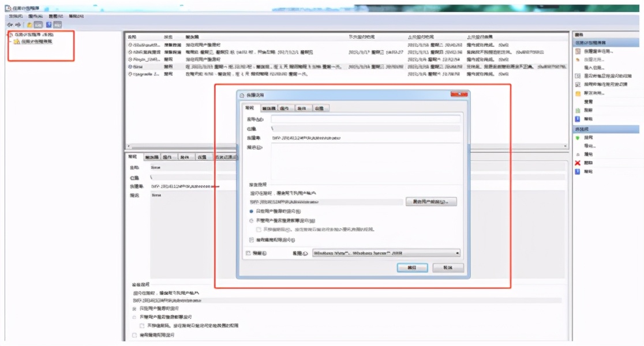Select 'Run only when user is logged on' in dialog
The width and height of the screenshot is (644, 346).
(x=252, y=212)
